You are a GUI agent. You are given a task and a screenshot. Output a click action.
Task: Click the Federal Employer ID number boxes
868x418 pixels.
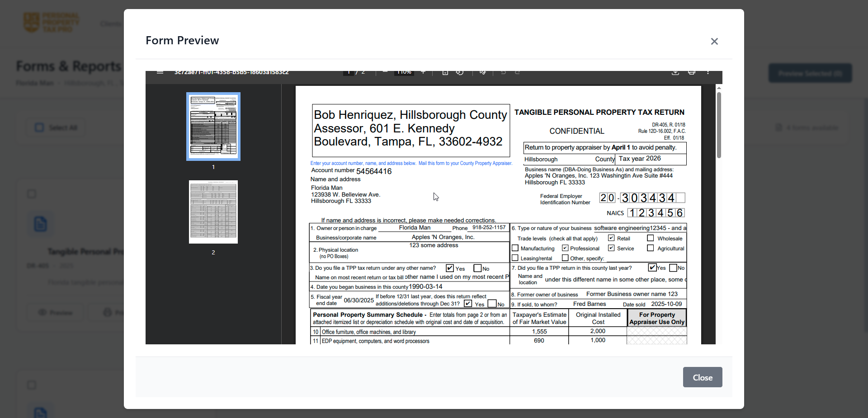click(x=642, y=198)
